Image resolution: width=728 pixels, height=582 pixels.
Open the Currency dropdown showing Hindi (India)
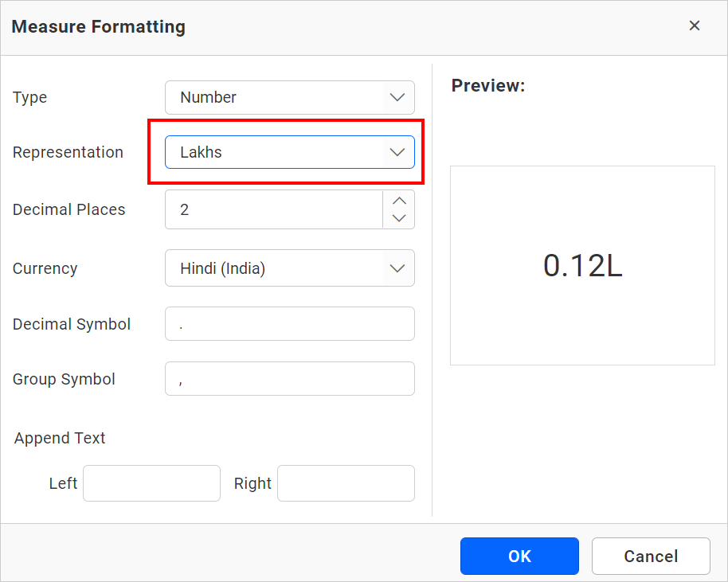pyautogui.click(x=274, y=268)
